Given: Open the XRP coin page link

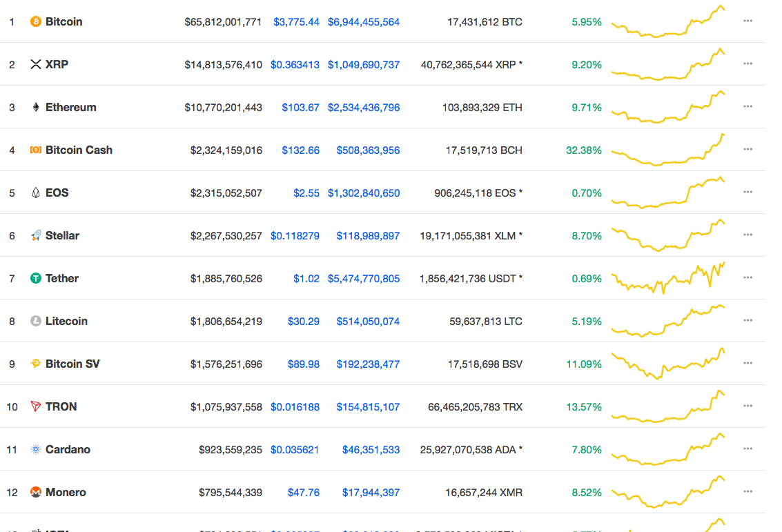Looking at the screenshot, I should (x=57, y=64).
